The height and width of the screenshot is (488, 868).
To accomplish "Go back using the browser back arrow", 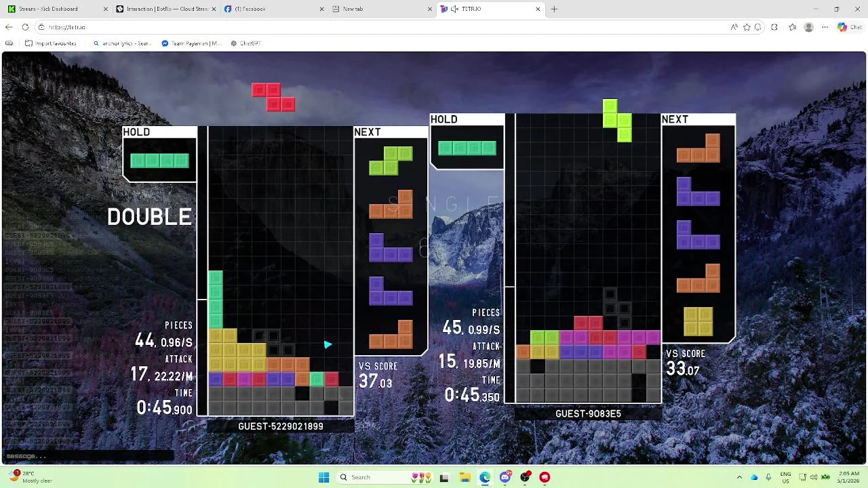I will 9,27.
